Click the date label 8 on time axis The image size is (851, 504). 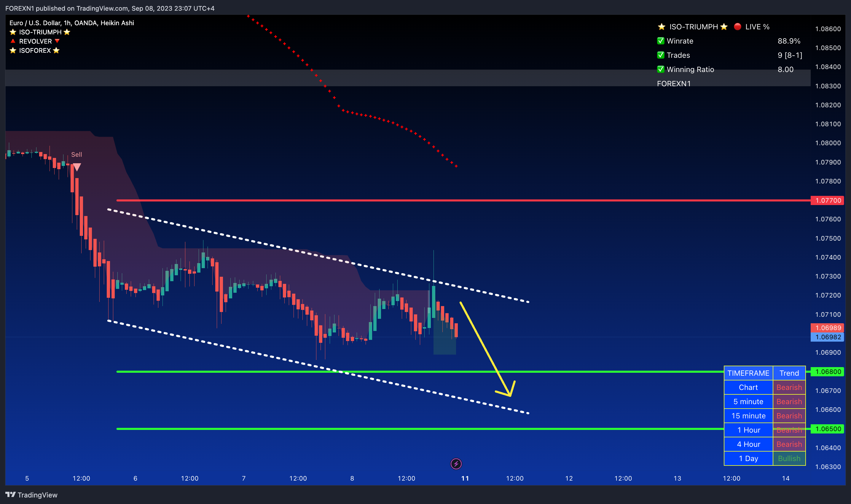click(x=352, y=478)
